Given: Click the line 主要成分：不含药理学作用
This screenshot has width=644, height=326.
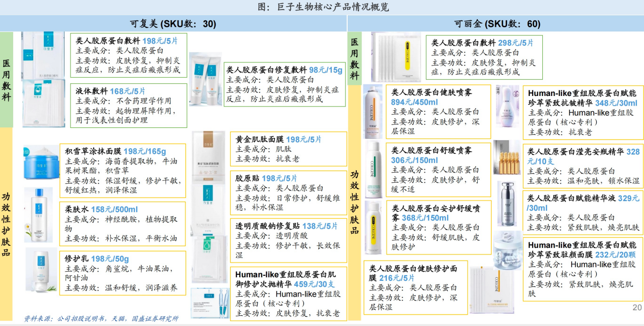Looking at the screenshot, I should click(124, 101).
